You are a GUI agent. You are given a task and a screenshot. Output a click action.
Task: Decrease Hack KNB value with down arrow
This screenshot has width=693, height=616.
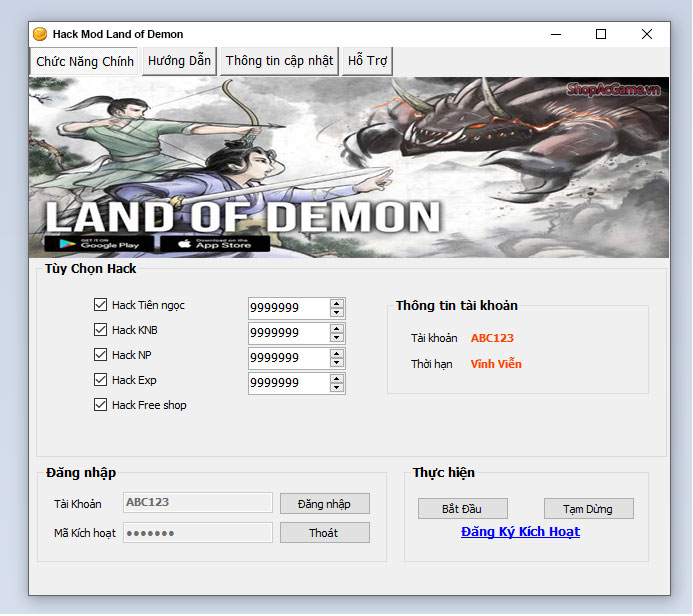[x=337, y=338]
